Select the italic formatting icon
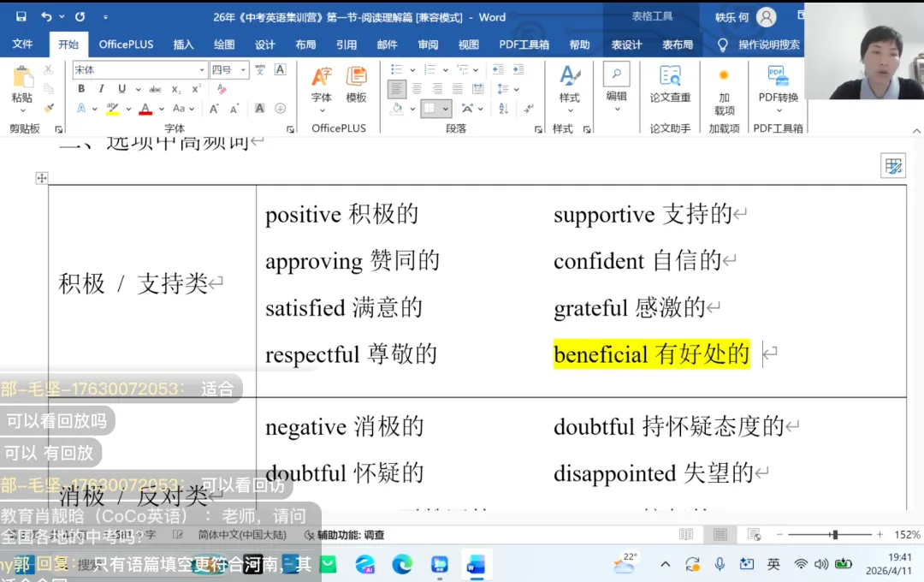 [x=102, y=88]
